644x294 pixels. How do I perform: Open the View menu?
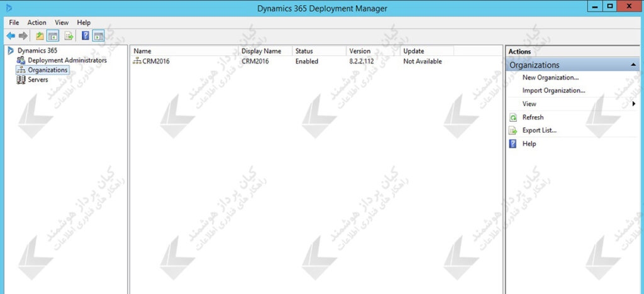click(x=62, y=23)
